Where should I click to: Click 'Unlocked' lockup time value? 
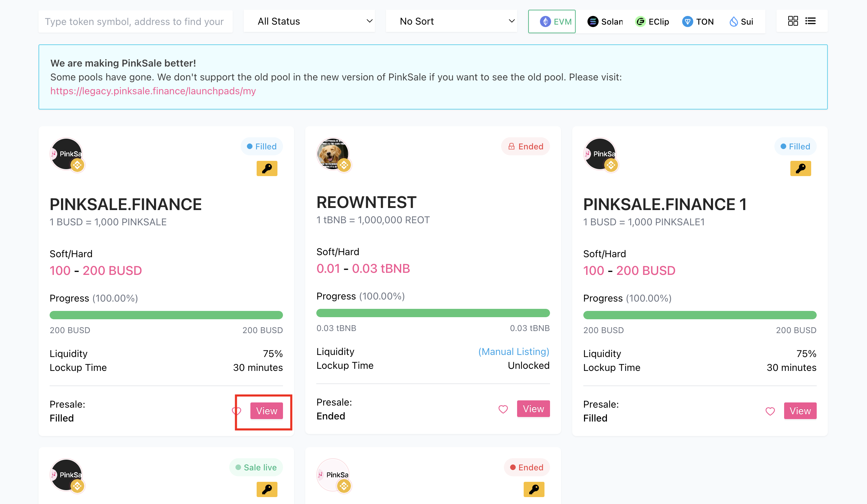click(x=529, y=365)
